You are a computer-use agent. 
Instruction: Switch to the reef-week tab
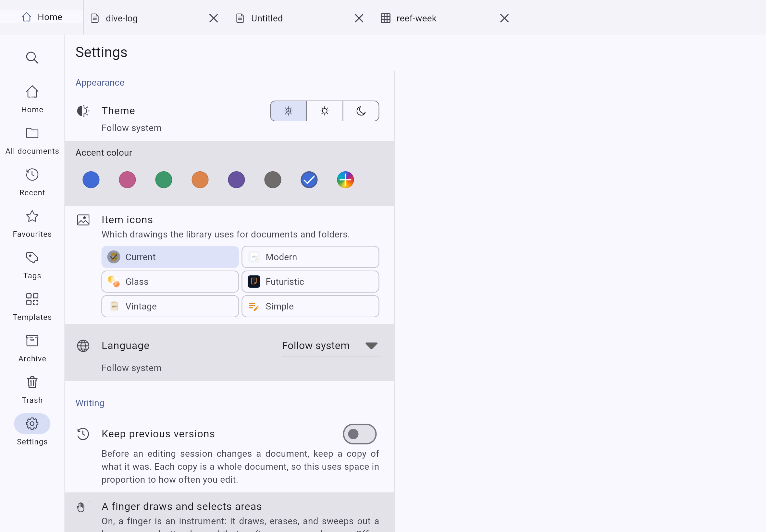[x=445, y=18]
